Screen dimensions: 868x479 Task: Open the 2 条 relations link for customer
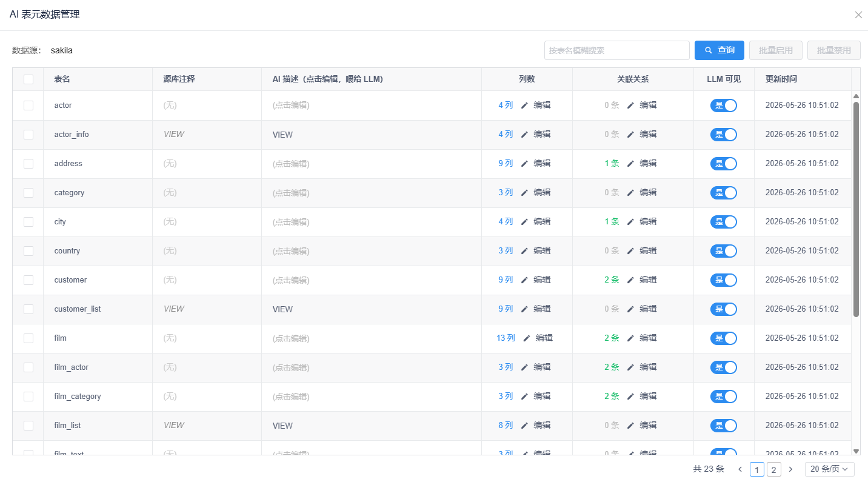pos(612,280)
